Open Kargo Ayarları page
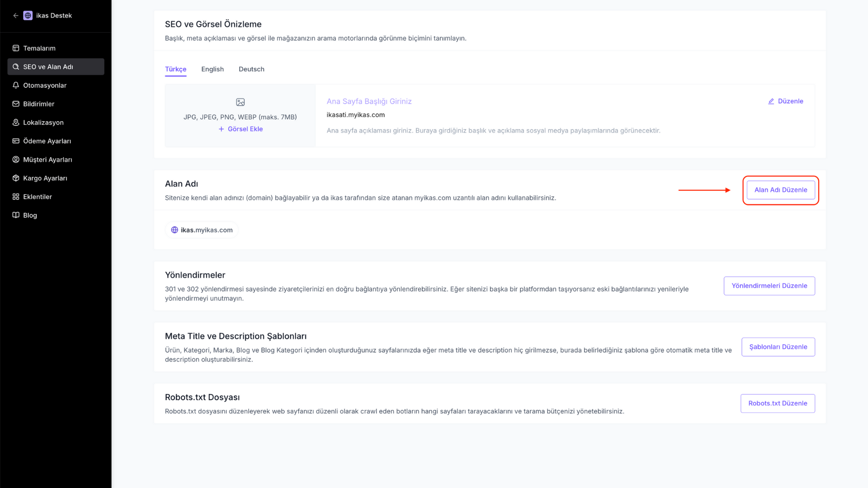This screenshot has height=488, width=868. pyautogui.click(x=56, y=178)
